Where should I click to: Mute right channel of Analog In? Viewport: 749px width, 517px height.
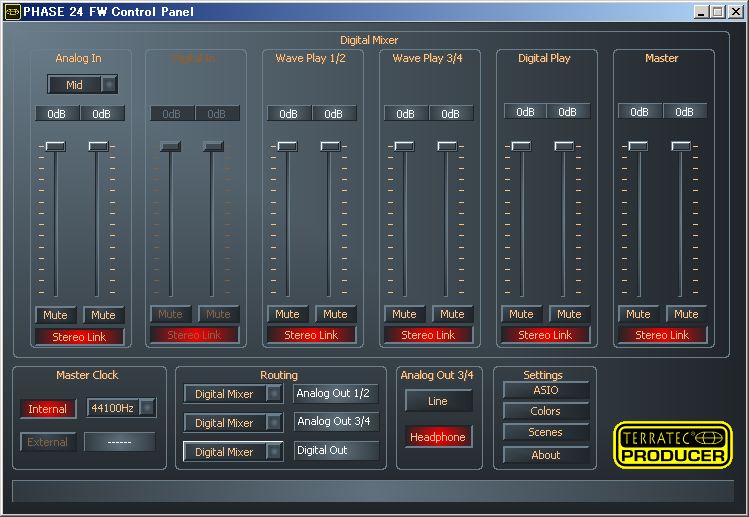(103, 315)
